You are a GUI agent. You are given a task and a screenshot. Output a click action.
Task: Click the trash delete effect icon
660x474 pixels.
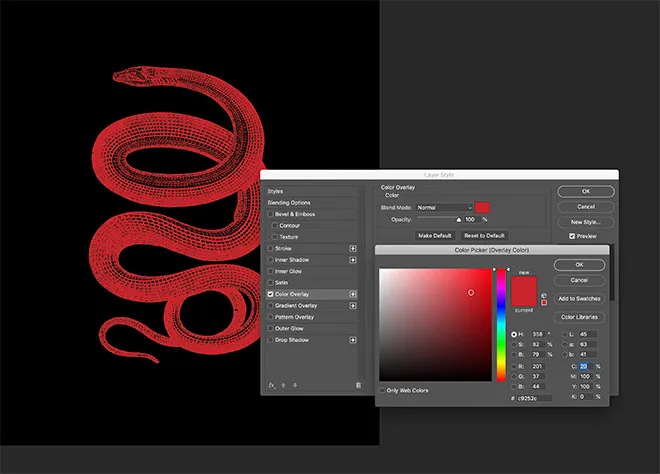[358, 385]
